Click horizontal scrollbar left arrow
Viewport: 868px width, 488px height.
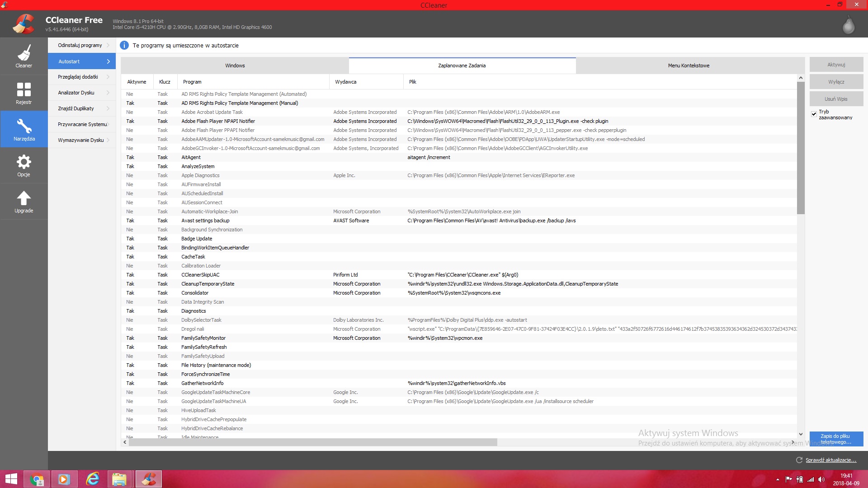tap(125, 442)
